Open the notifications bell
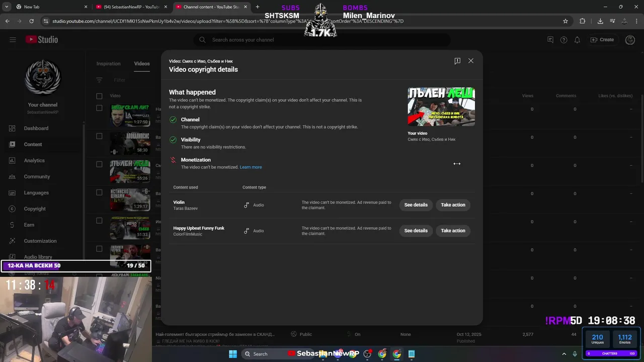 (578, 40)
